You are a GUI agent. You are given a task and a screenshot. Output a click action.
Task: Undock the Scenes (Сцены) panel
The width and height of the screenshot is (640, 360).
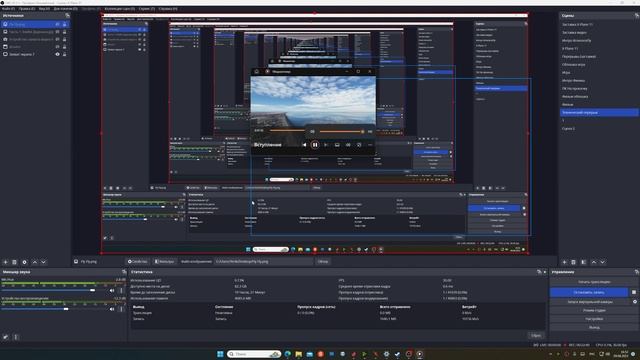(x=636, y=16)
